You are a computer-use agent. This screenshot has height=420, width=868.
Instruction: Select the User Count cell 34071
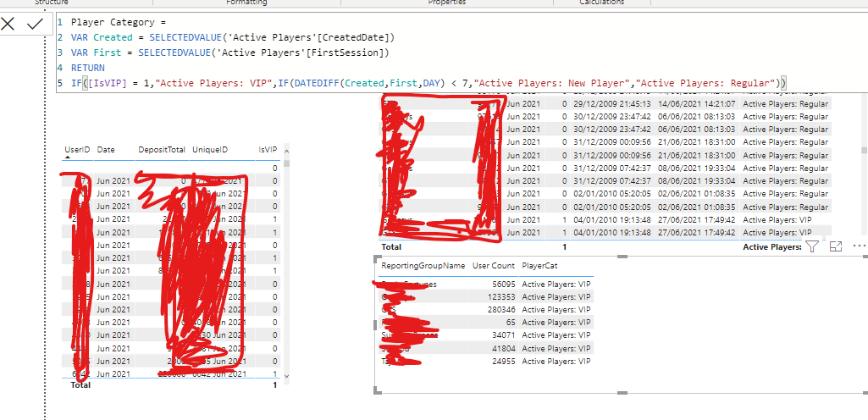click(503, 334)
